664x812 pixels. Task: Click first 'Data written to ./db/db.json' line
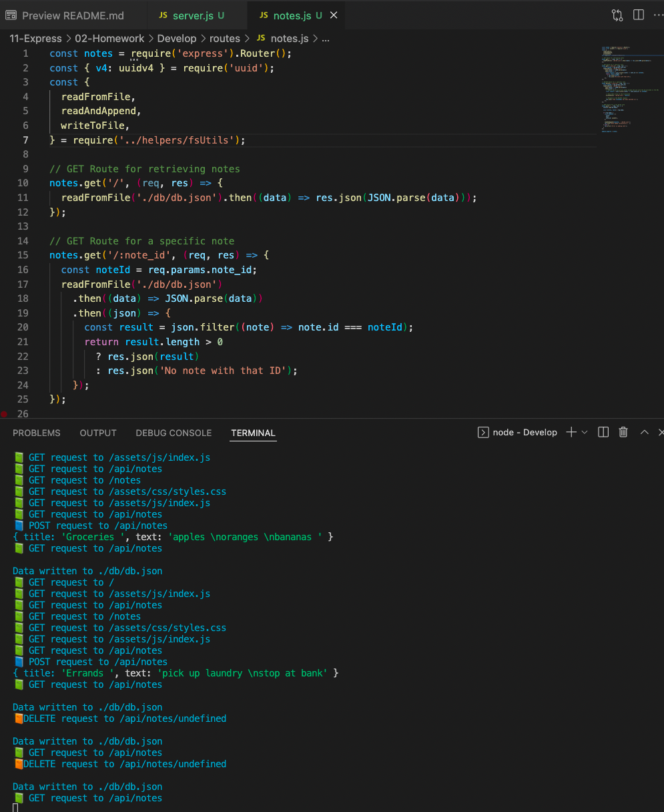coord(87,571)
